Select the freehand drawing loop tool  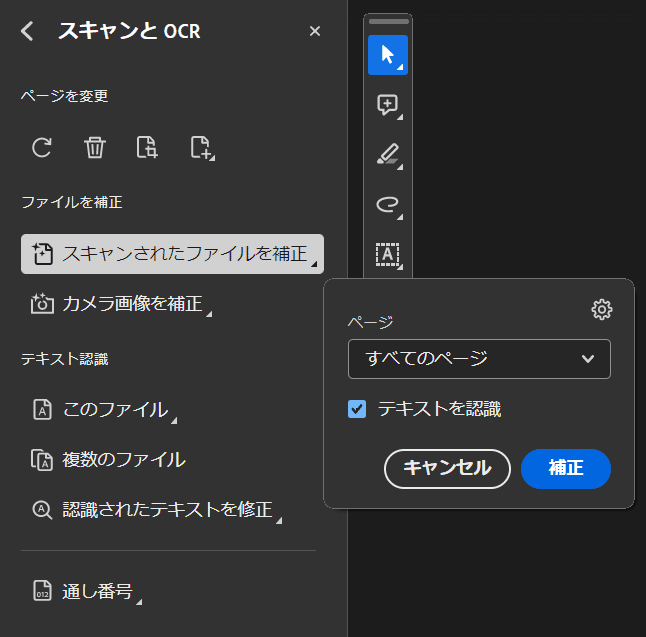click(388, 205)
